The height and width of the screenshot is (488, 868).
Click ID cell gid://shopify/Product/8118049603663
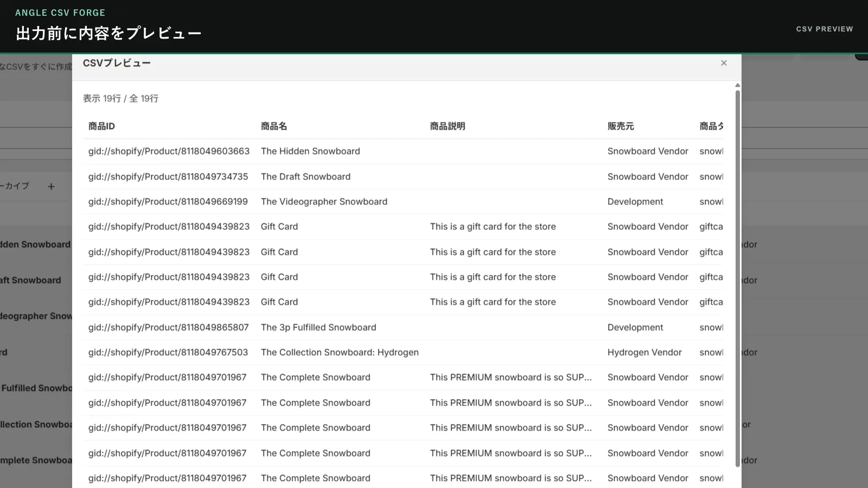click(x=169, y=151)
